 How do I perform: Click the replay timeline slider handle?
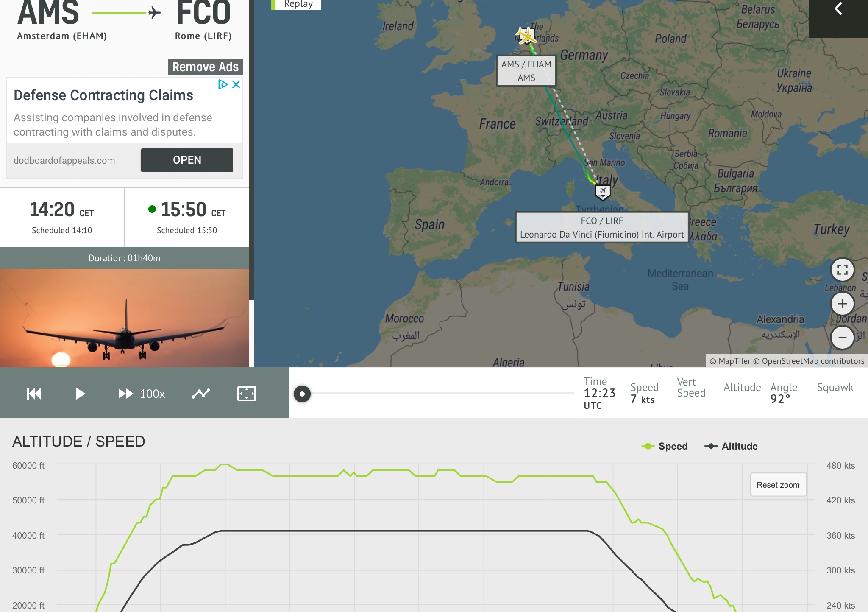coord(302,394)
